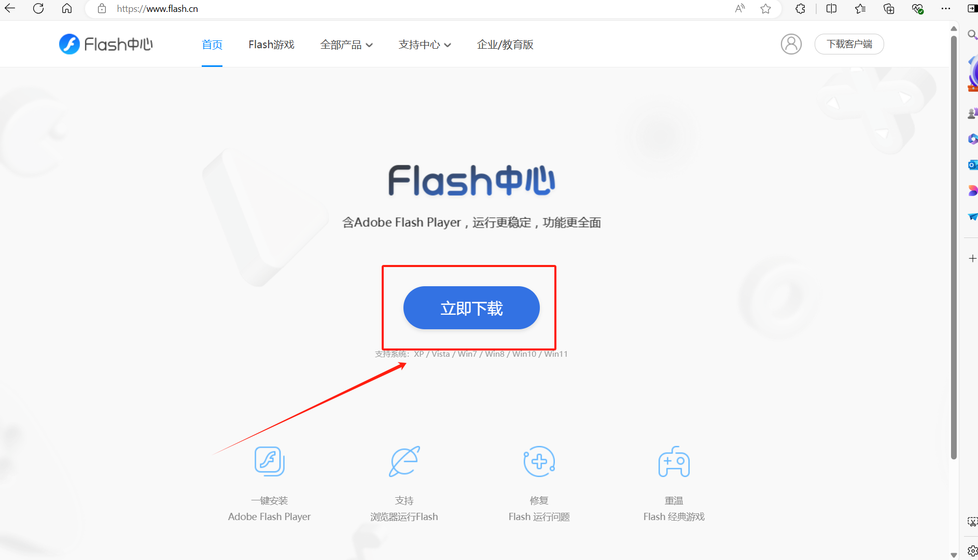Open split screen view icon
978x560 pixels.
(831, 9)
